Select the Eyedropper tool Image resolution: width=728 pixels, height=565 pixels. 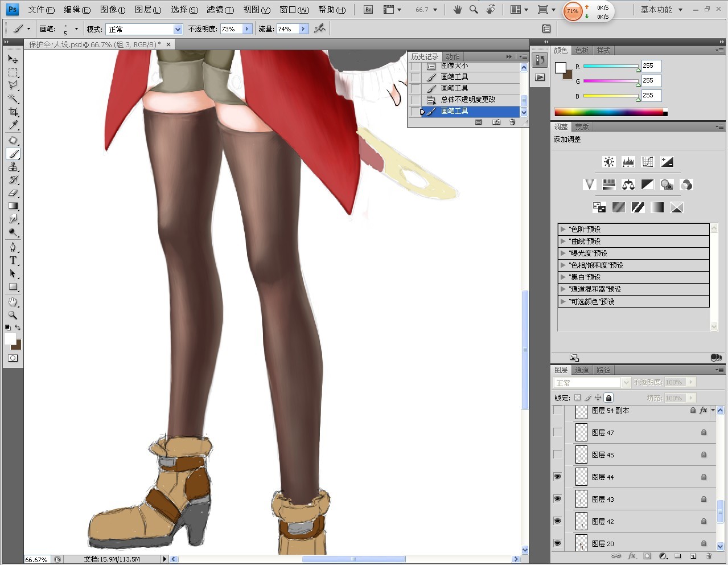click(13, 125)
